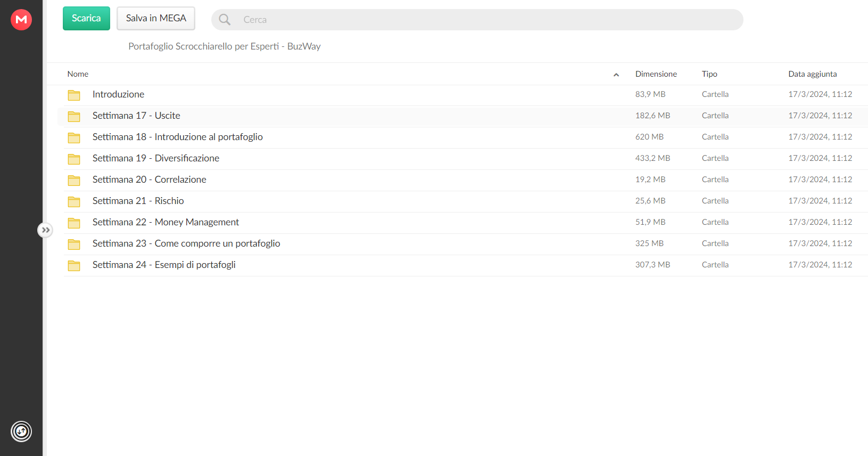Screen dimensions: 868x456
Task: Click the Settimana 23 folder icon
Action: 74,244
